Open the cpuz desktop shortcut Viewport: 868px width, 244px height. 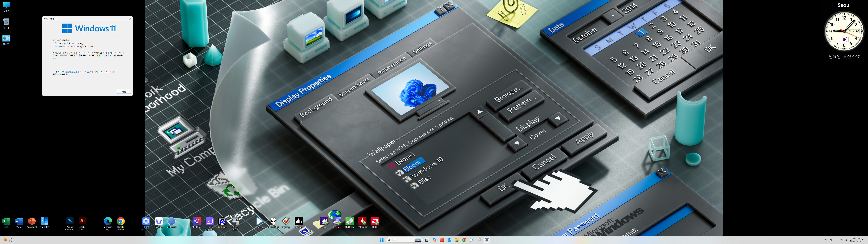pos(324,222)
